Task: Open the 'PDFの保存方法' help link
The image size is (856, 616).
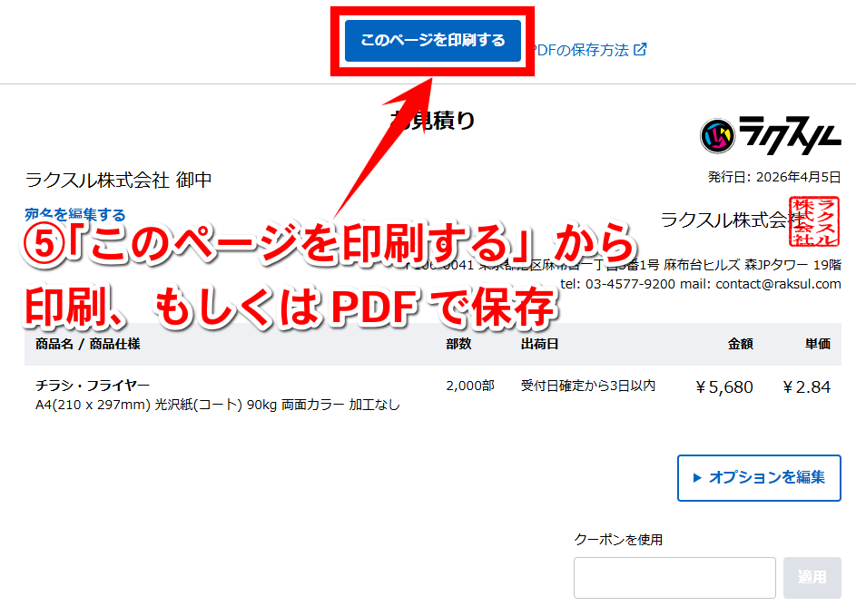Action: (x=583, y=50)
